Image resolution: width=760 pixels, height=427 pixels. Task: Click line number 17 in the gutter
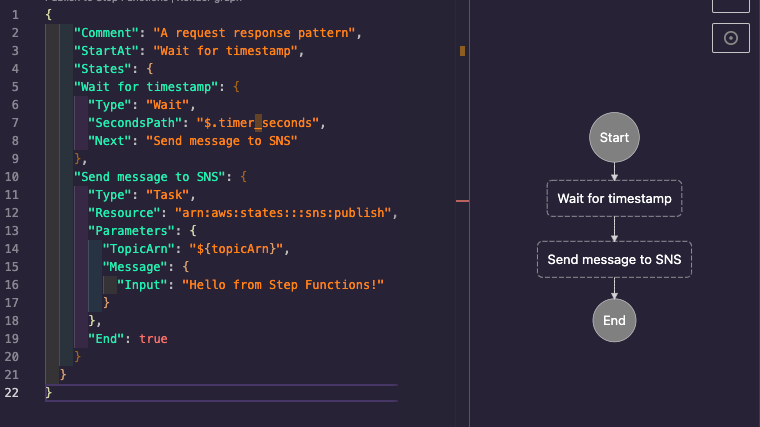(x=12, y=302)
